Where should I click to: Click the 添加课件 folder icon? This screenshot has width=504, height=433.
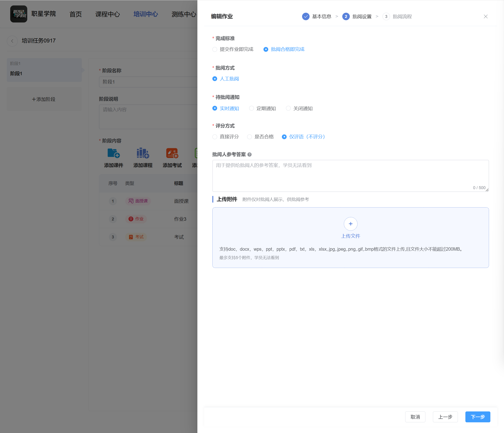click(114, 153)
